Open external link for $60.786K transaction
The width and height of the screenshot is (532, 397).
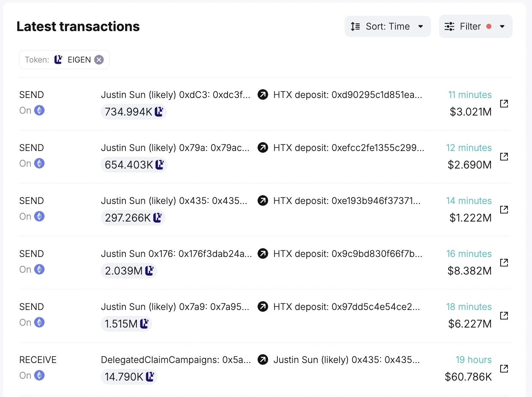click(504, 368)
